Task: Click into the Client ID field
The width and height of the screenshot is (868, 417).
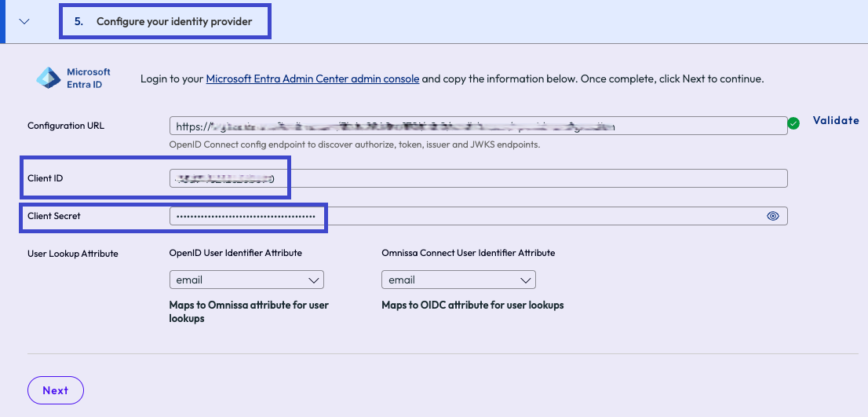Action: pyautogui.click(x=478, y=178)
